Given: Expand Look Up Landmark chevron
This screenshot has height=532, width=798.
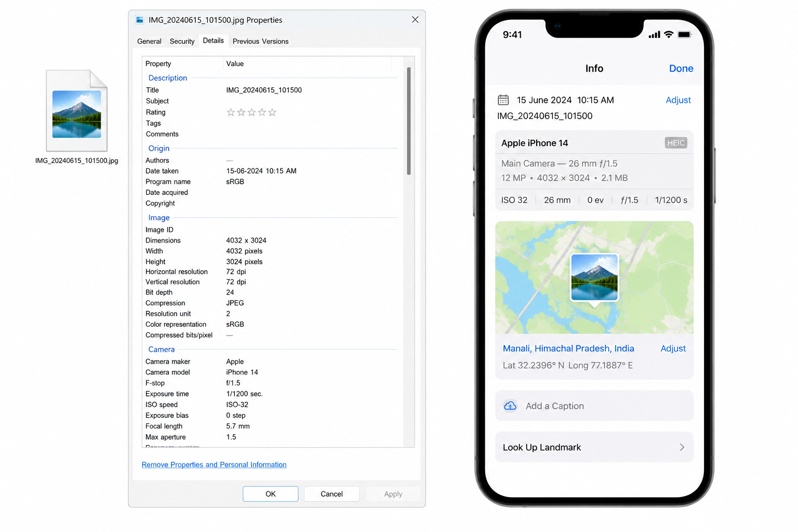Looking at the screenshot, I should [x=682, y=447].
